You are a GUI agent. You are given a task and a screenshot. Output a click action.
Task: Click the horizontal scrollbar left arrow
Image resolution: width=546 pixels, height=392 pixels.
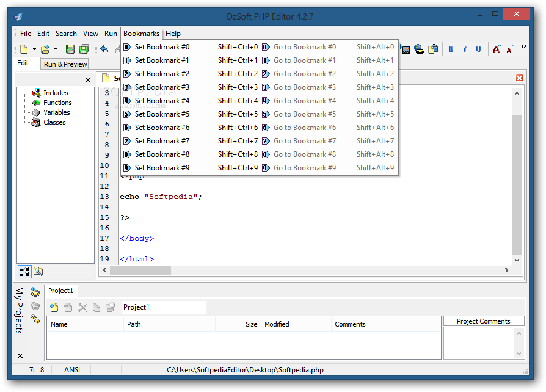(x=104, y=270)
